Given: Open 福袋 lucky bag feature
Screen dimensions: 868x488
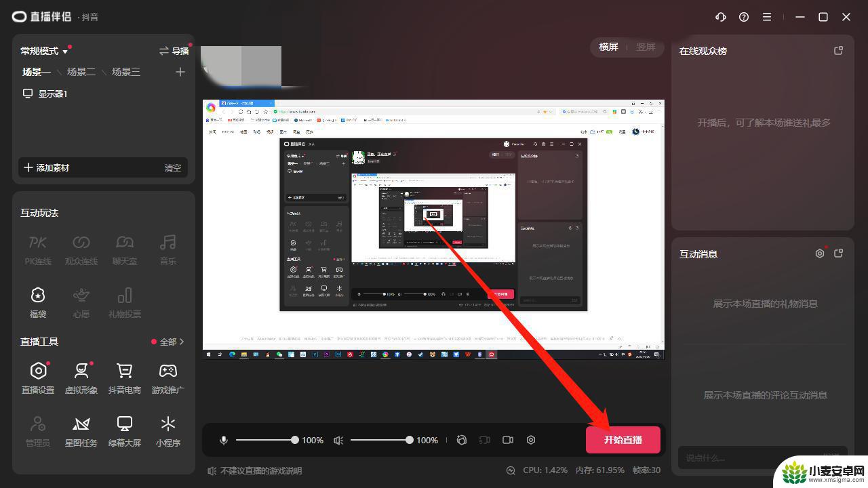Looking at the screenshot, I should (x=38, y=302).
